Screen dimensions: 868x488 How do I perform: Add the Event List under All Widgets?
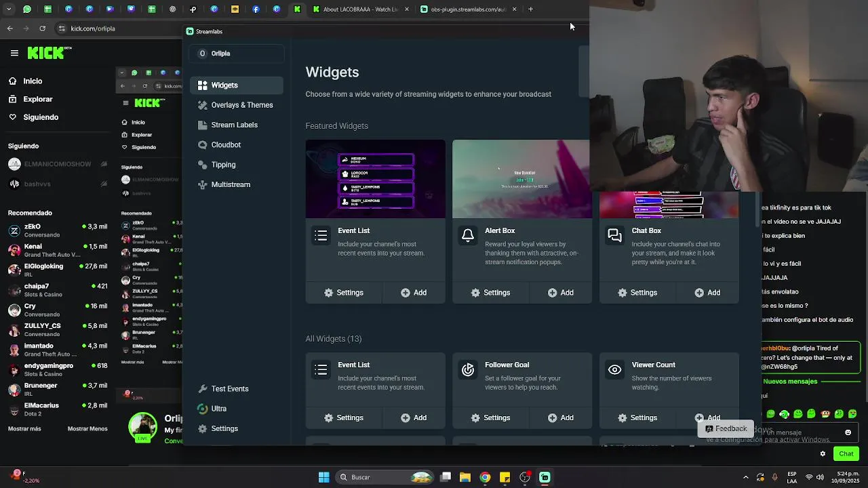[414, 418]
